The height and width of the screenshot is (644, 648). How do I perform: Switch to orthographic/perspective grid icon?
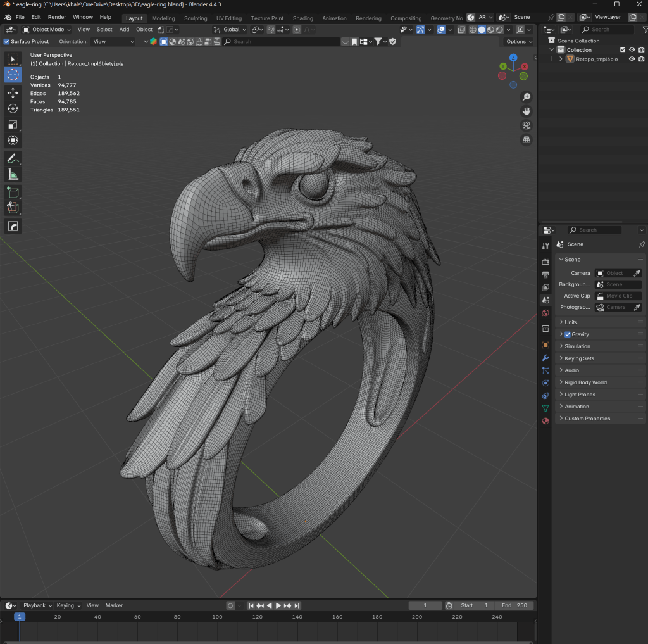point(526,140)
